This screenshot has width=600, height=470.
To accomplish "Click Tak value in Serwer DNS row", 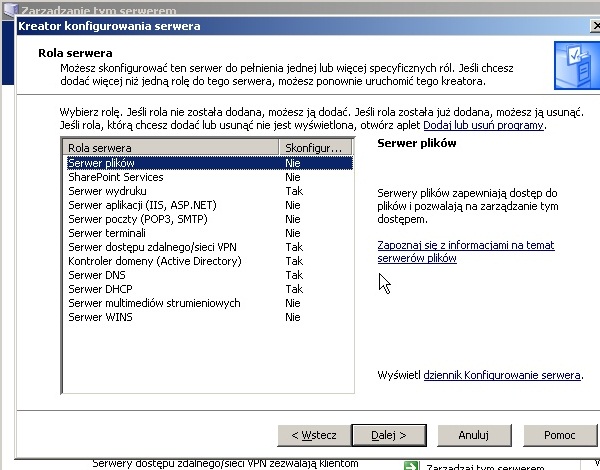I will point(294,275).
